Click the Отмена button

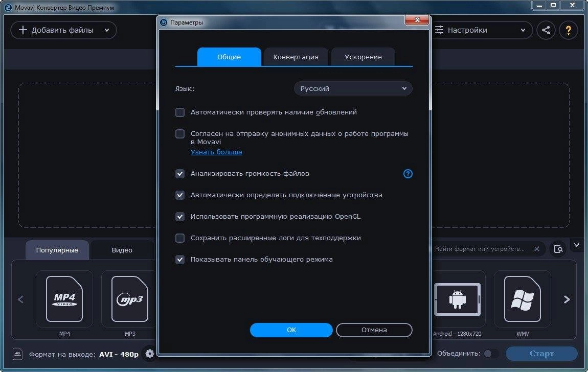pyautogui.click(x=374, y=330)
